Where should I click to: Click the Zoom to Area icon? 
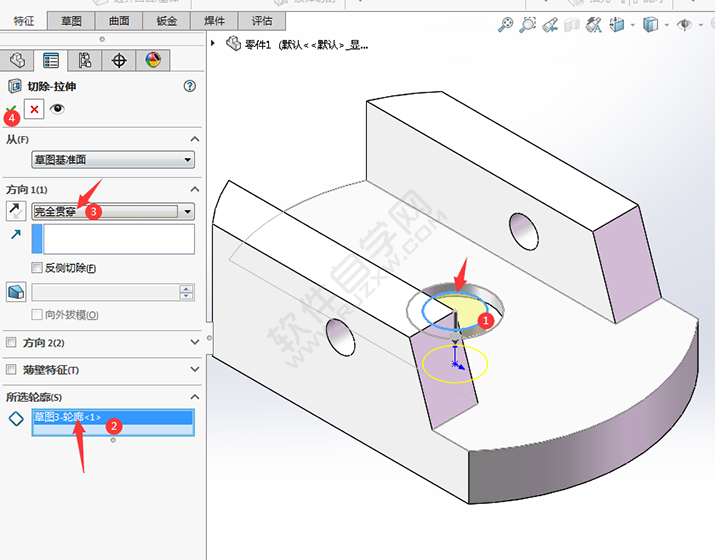[528, 24]
